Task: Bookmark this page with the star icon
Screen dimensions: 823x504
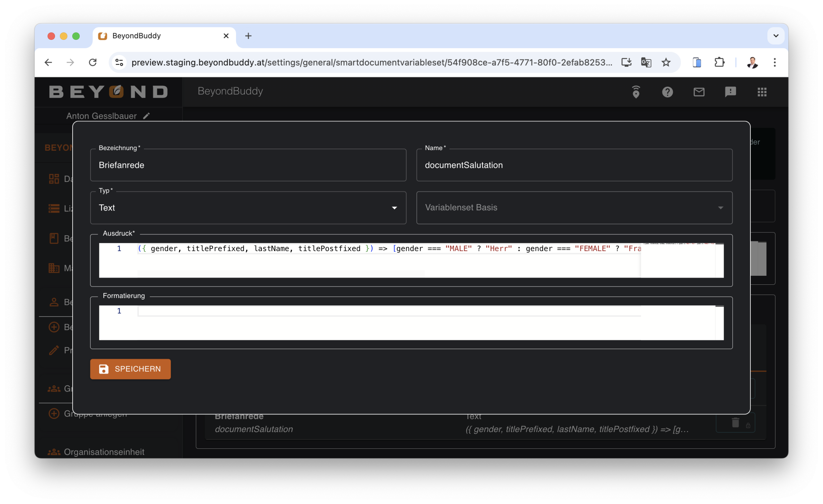Action: click(666, 62)
